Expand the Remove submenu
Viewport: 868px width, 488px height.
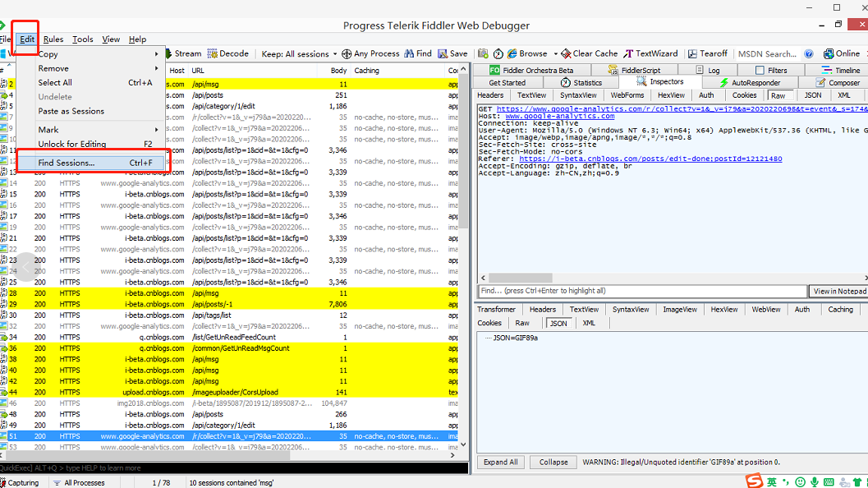click(91, 68)
